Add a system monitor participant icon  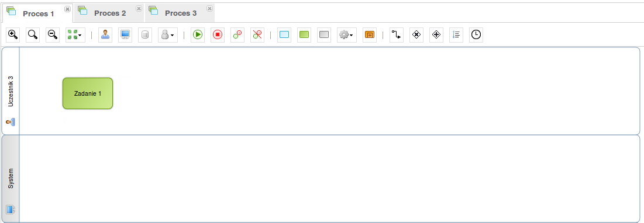[x=125, y=35]
